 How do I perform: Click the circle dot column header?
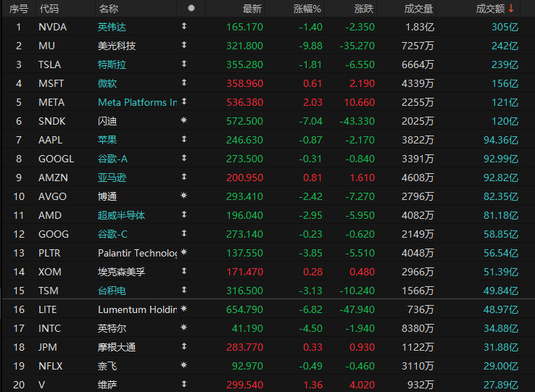191,8
